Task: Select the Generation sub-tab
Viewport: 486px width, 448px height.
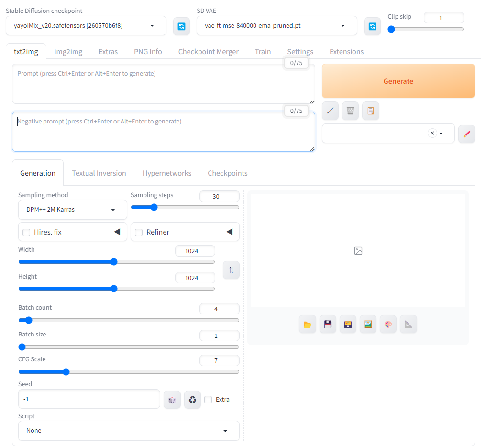Action: click(38, 173)
